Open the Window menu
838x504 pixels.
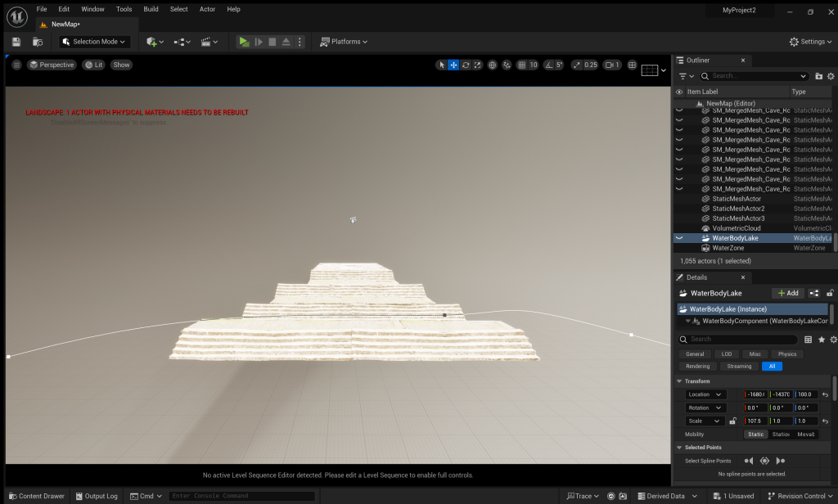[92, 9]
